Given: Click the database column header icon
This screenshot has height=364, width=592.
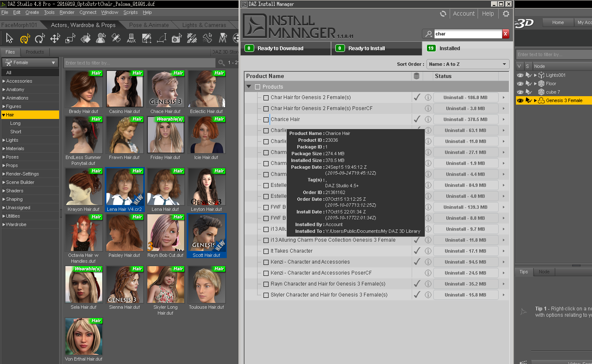Looking at the screenshot, I should click(417, 76).
